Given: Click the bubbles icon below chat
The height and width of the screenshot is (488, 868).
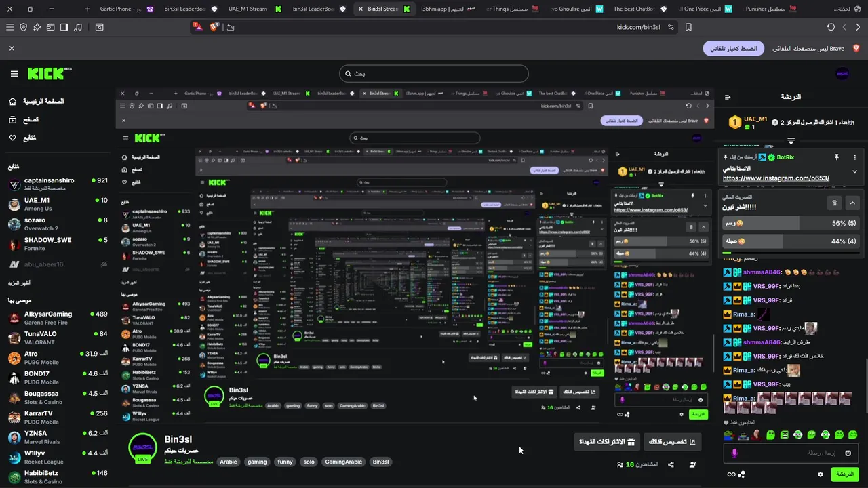Looking at the screenshot, I should 742,474.
